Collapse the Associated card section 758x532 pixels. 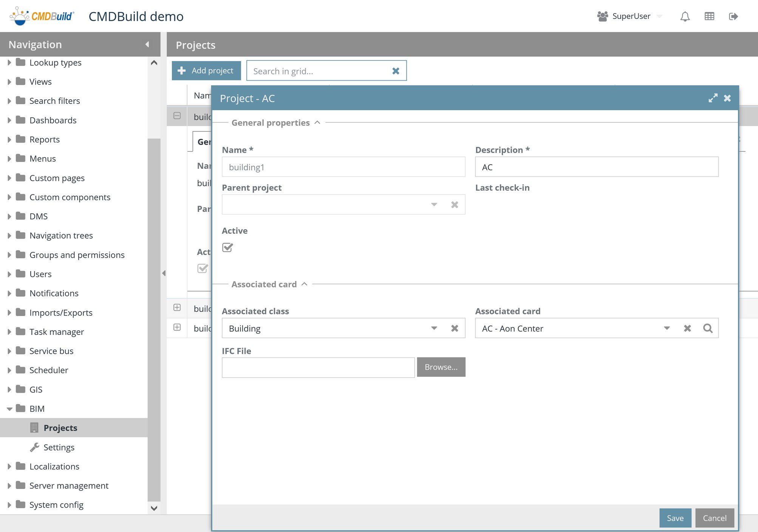click(x=305, y=284)
